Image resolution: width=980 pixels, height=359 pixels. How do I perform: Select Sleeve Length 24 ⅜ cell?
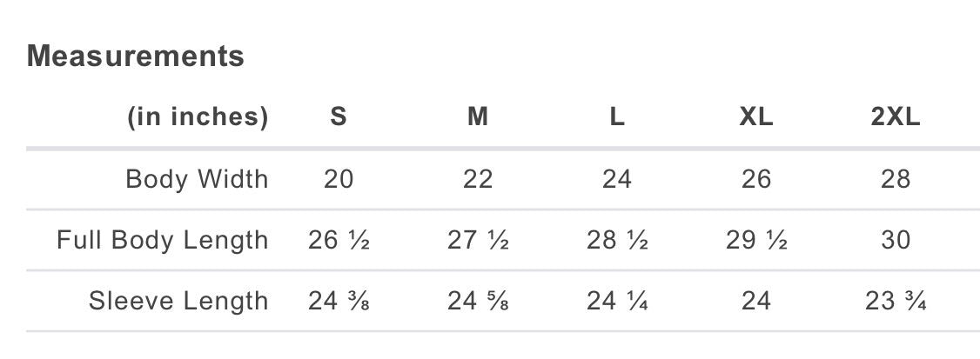339,301
